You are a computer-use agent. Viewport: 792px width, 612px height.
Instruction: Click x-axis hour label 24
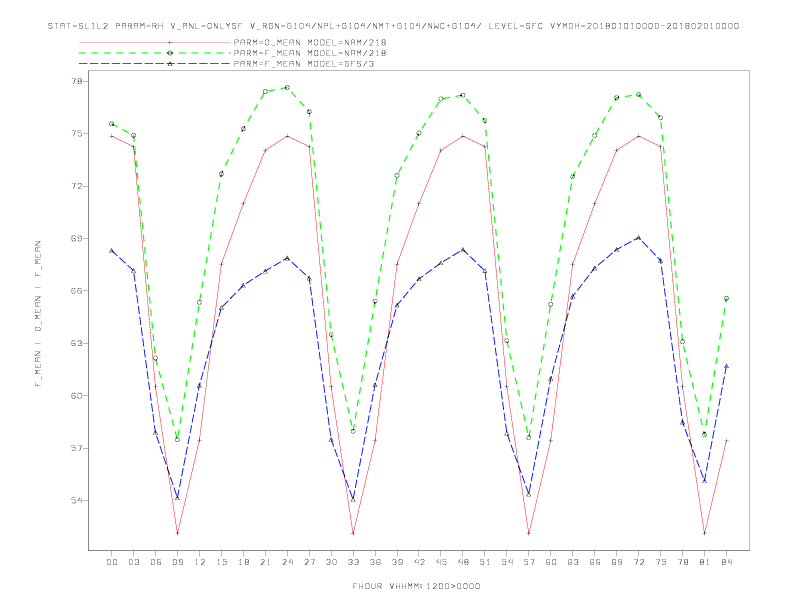(x=287, y=562)
